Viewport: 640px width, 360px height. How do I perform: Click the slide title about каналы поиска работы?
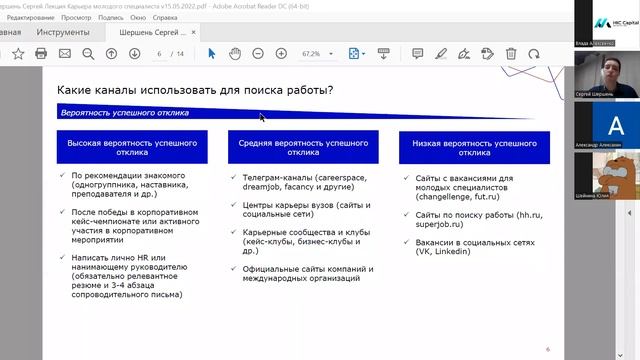tap(195, 90)
